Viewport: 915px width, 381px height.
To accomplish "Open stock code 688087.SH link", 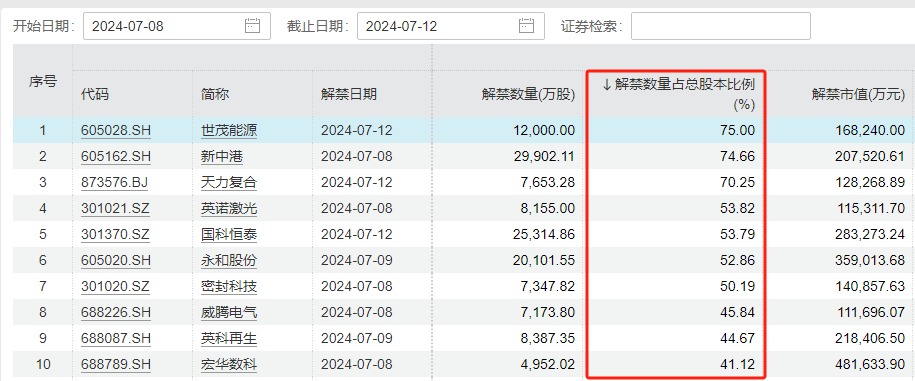I will [116, 338].
